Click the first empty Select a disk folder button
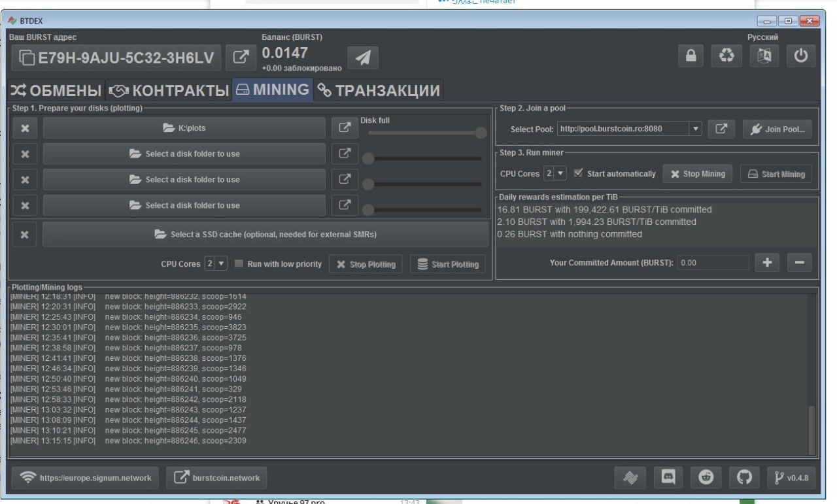837x504 pixels. point(184,154)
